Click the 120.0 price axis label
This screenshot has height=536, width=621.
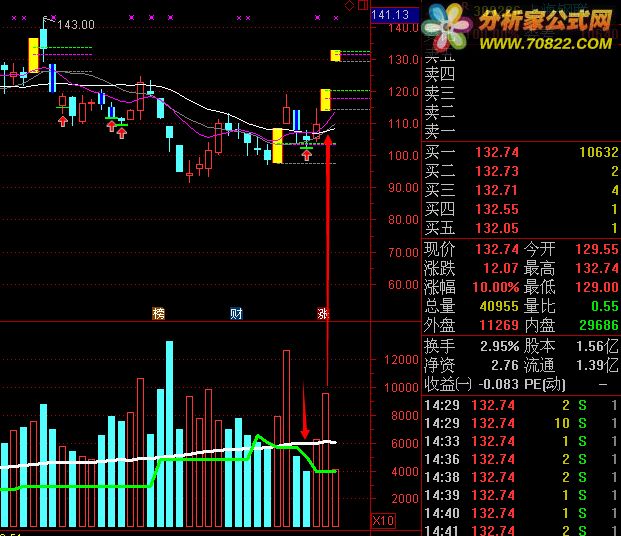(x=403, y=92)
